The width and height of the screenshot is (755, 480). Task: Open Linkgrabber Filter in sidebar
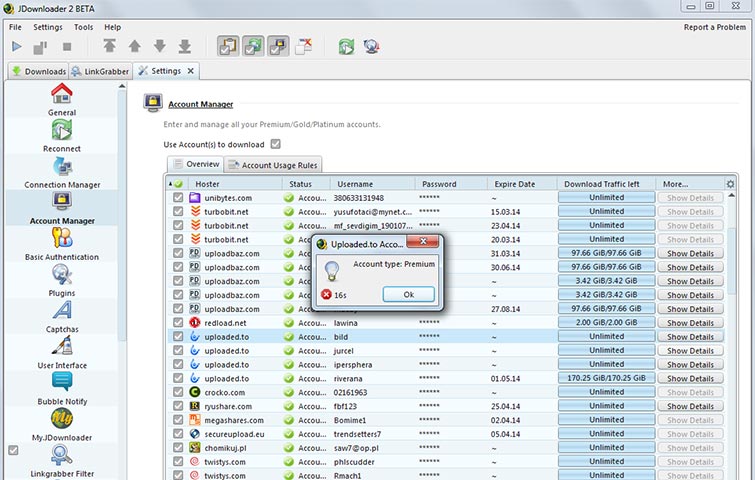pyautogui.click(x=62, y=461)
